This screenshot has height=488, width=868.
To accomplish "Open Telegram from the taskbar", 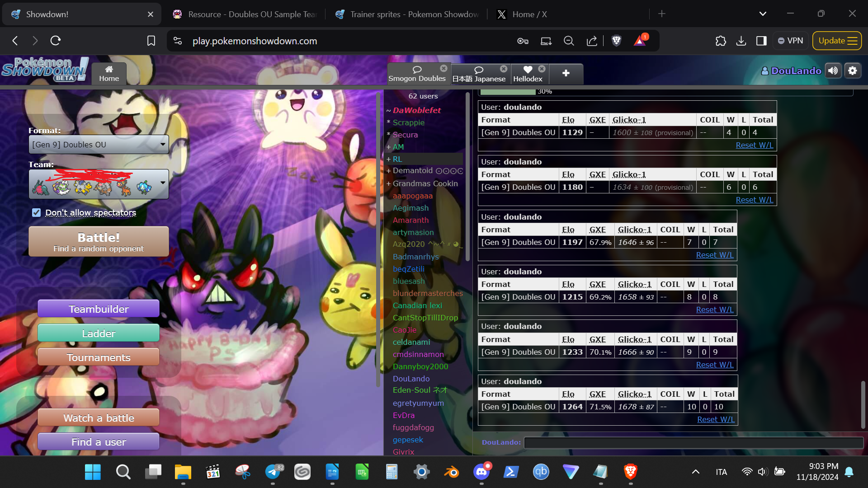I will pyautogui.click(x=273, y=472).
